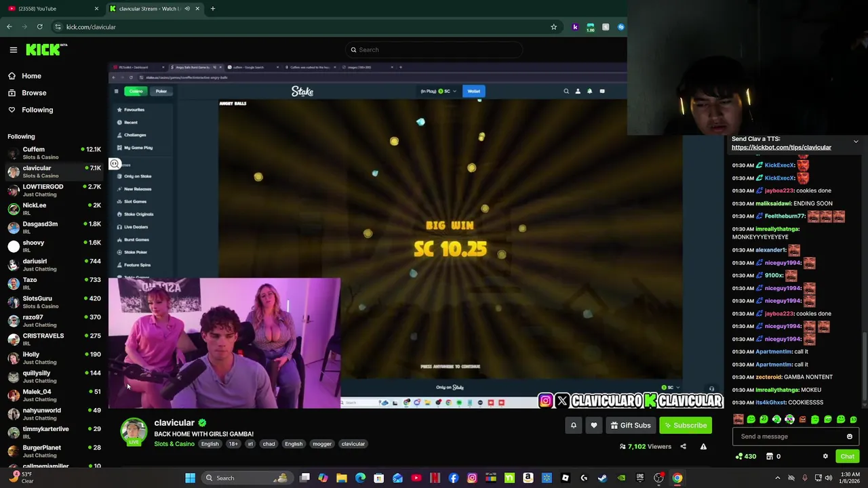
Task: Share the stream via share icon
Action: [x=683, y=447]
